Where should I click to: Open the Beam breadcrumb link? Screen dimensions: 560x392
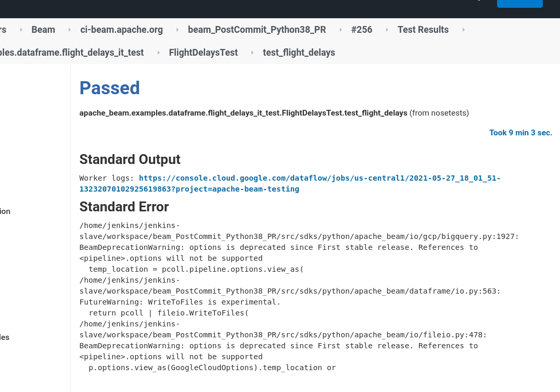43,30
